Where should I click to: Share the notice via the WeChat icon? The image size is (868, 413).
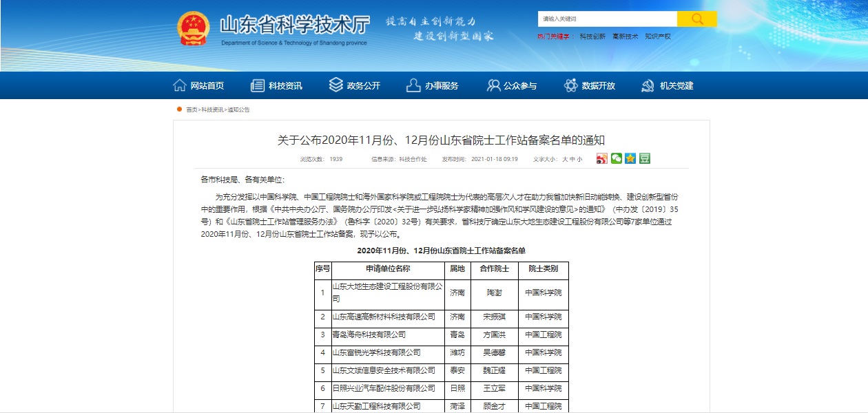[617, 158]
